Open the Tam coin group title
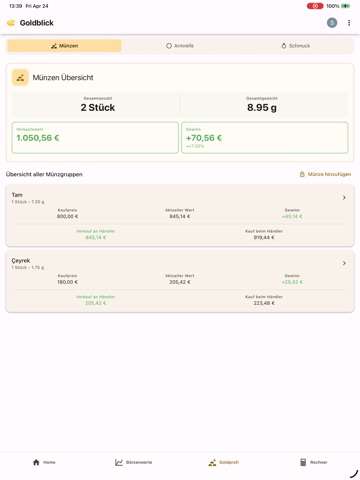Image resolution: width=360 pixels, height=480 pixels. [x=17, y=195]
